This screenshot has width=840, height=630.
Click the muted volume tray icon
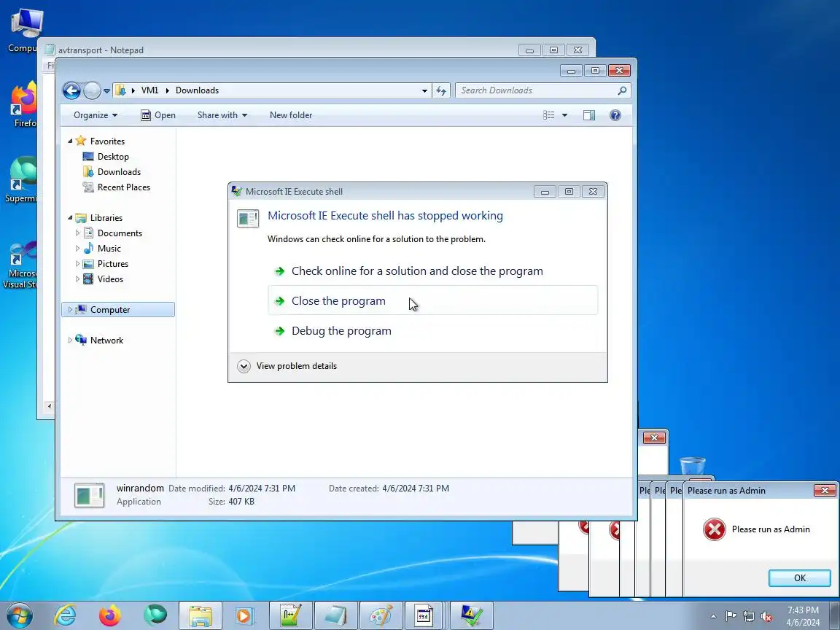point(766,616)
